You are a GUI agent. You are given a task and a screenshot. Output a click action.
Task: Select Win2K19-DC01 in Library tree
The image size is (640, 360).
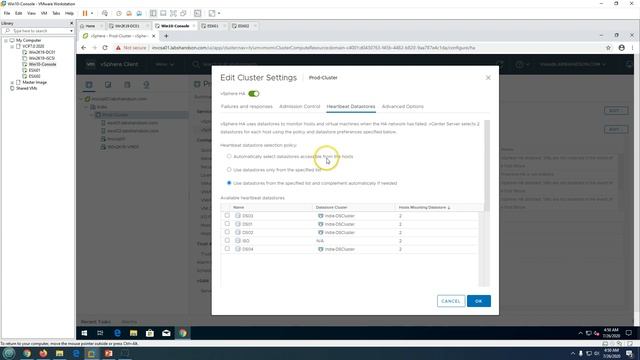[x=42, y=52]
